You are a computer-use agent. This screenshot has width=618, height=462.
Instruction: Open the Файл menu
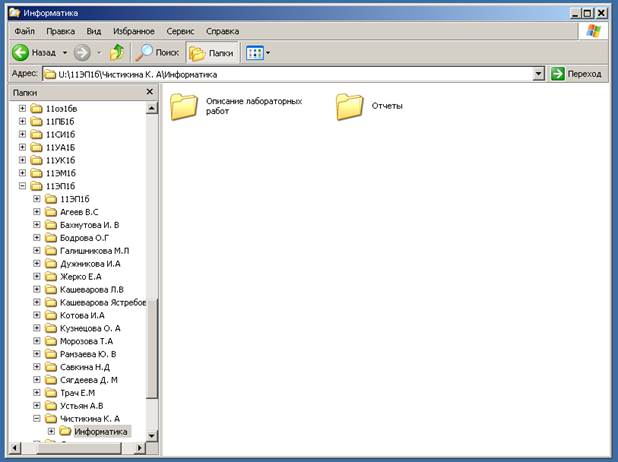[x=25, y=30]
